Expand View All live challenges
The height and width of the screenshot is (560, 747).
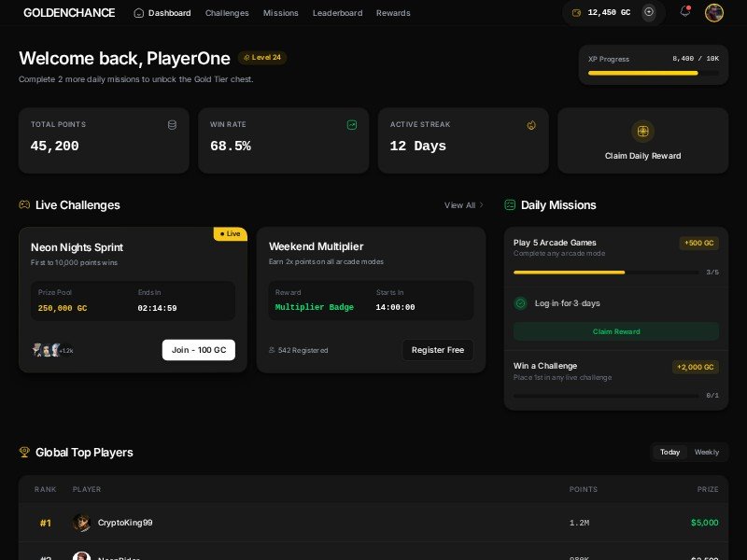pyautogui.click(x=463, y=204)
